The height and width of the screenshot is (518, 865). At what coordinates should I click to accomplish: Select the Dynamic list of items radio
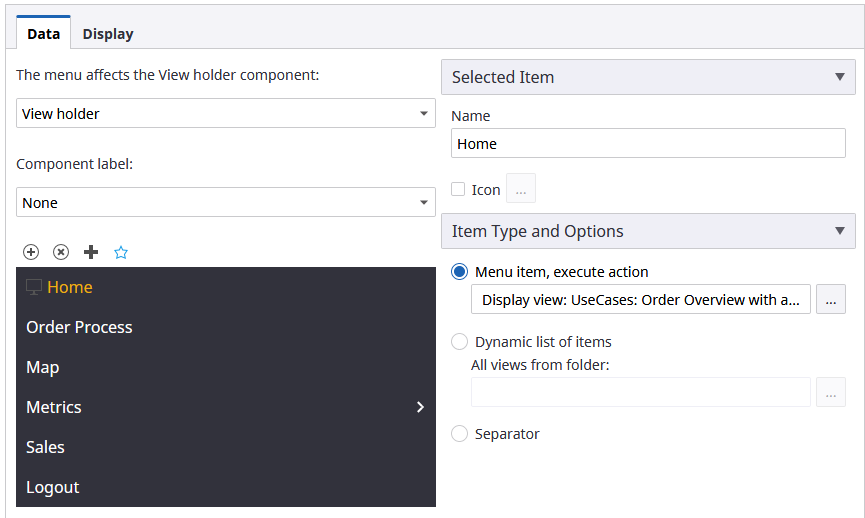pyautogui.click(x=460, y=342)
